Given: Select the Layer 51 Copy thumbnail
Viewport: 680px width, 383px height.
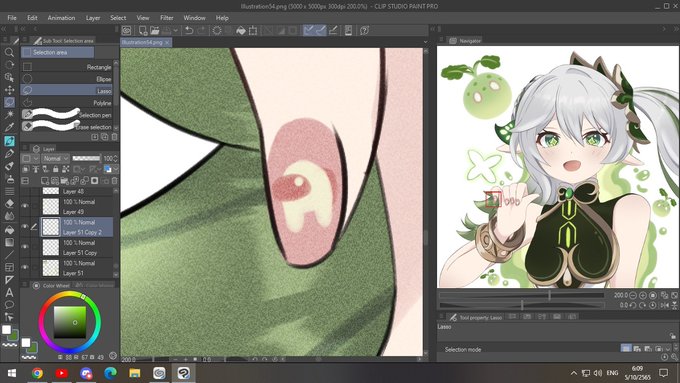Looking at the screenshot, I should pos(51,247).
